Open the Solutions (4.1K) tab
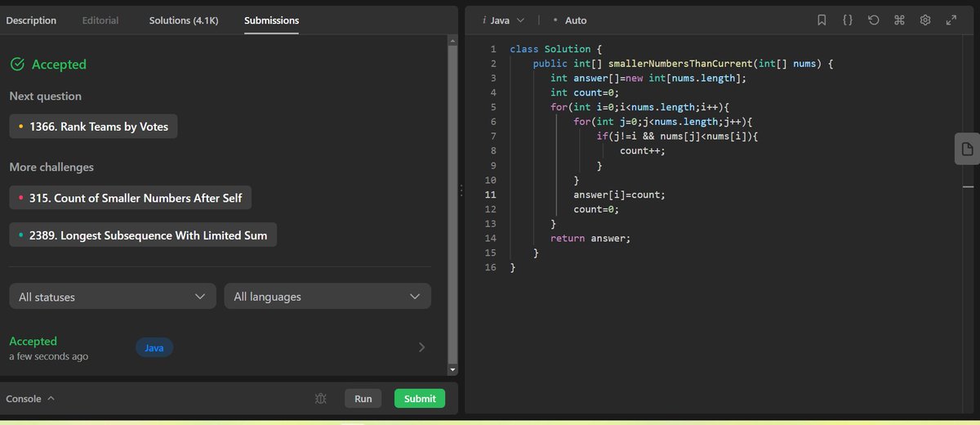This screenshot has height=425, width=980. [183, 20]
